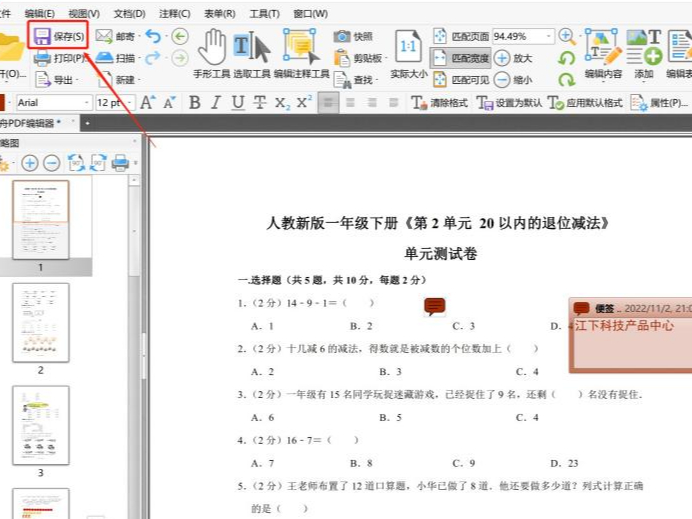Click the Redo arrow
Image resolution: width=692 pixels, height=519 pixels.
[153, 58]
